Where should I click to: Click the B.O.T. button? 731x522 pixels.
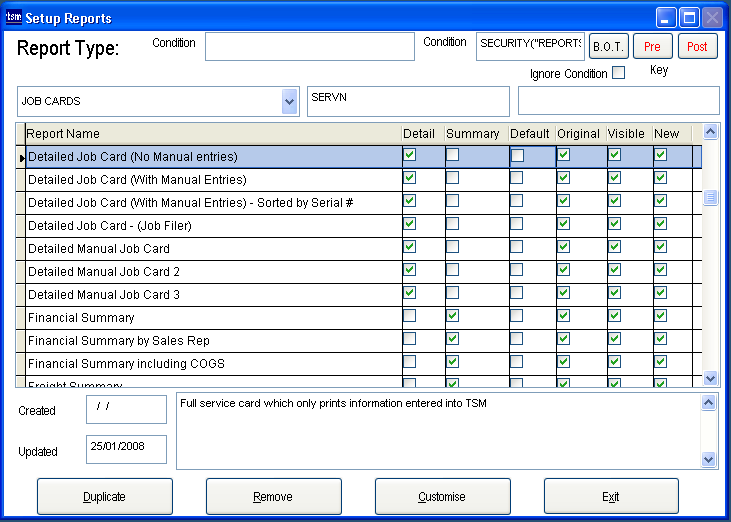click(609, 47)
